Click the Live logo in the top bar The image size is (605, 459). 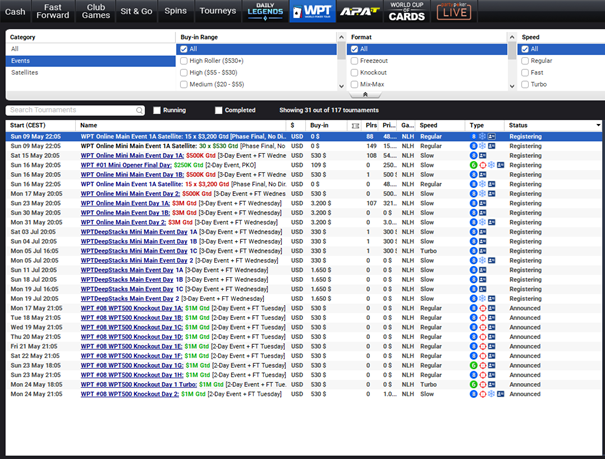(x=456, y=12)
